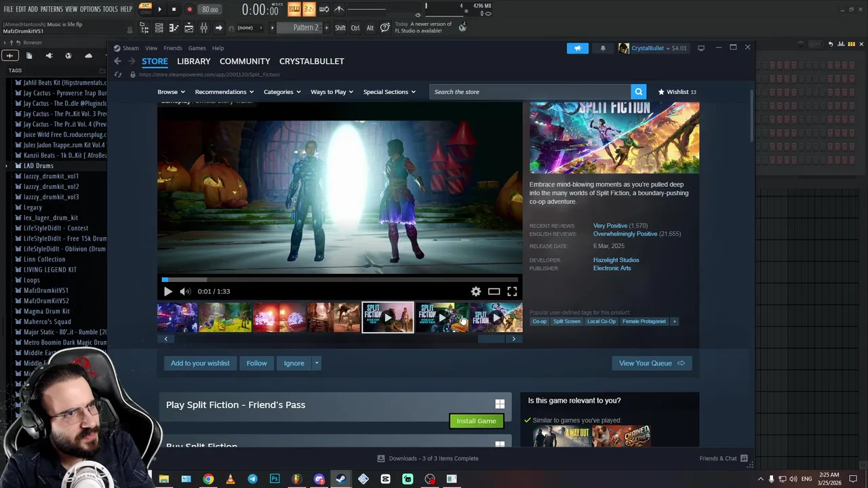Click the FL Studio stop button
Viewport: 868px width, 488px height.
[174, 9]
